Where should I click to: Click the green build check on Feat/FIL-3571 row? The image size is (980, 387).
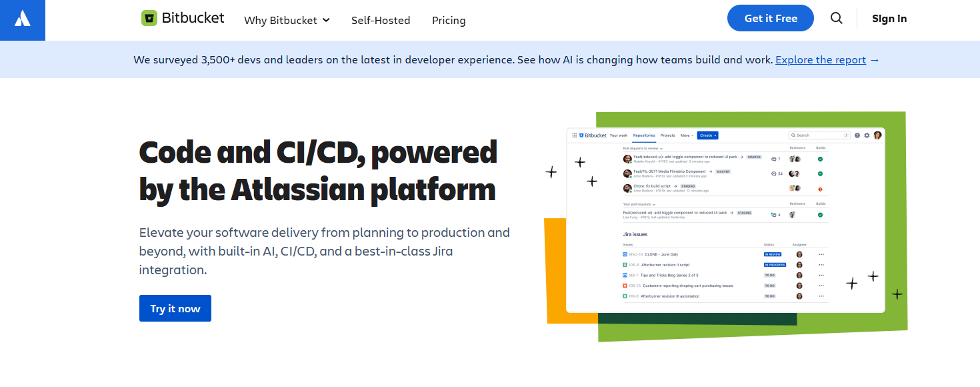(820, 173)
